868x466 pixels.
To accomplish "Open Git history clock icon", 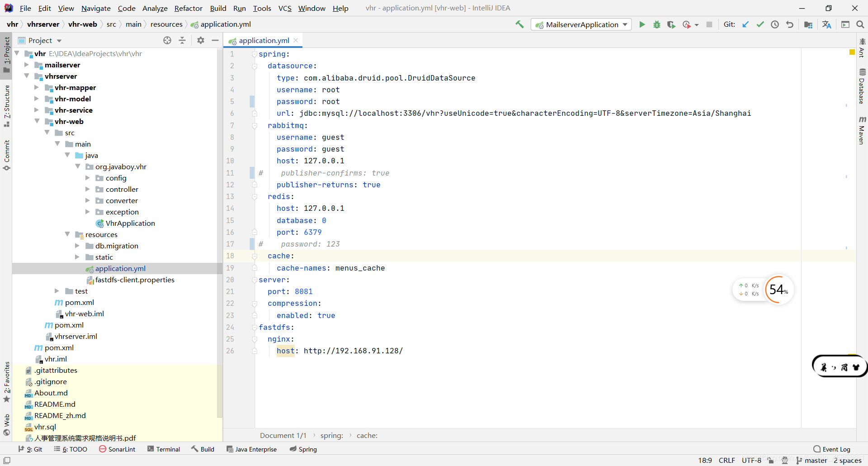I will pyautogui.click(x=775, y=24).
